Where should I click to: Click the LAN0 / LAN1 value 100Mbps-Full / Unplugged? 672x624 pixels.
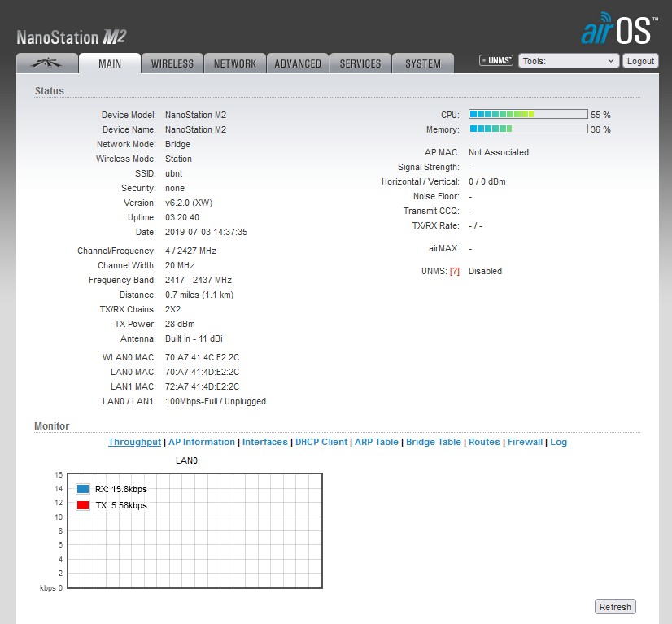click(x=216, y=402)
